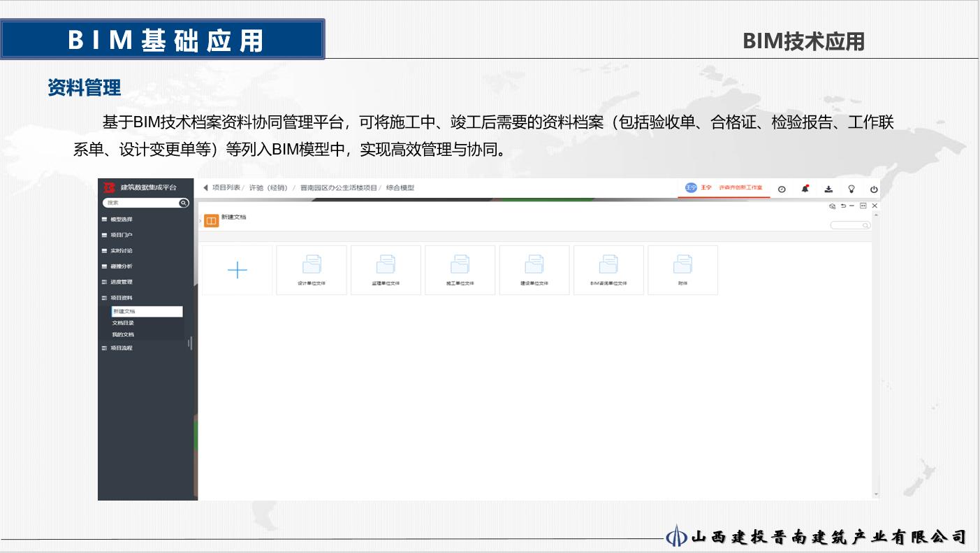
Task: Click the 许森齐创新工作室 workspace label
Action: pyautogui.click(x=741, y=188)
